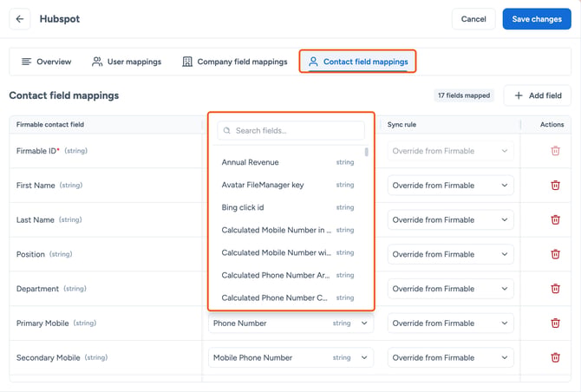Click the Cancel button
The height and width of the screenshot is (392, 581).
[473, 19]
